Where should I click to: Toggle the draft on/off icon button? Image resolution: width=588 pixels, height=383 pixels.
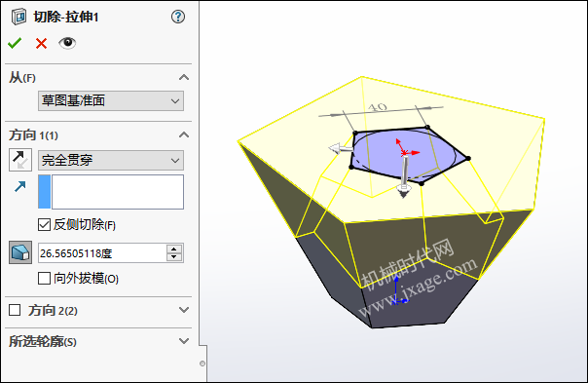(x=20, y=252)
